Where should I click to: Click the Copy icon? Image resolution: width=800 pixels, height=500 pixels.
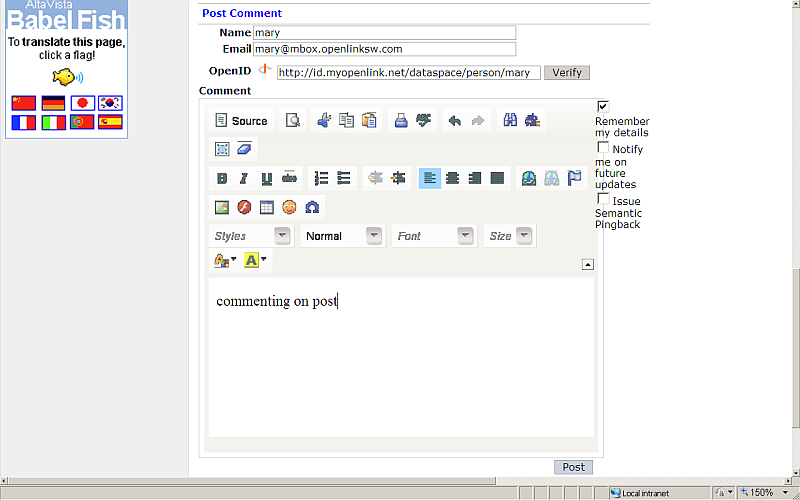(346, 120)
